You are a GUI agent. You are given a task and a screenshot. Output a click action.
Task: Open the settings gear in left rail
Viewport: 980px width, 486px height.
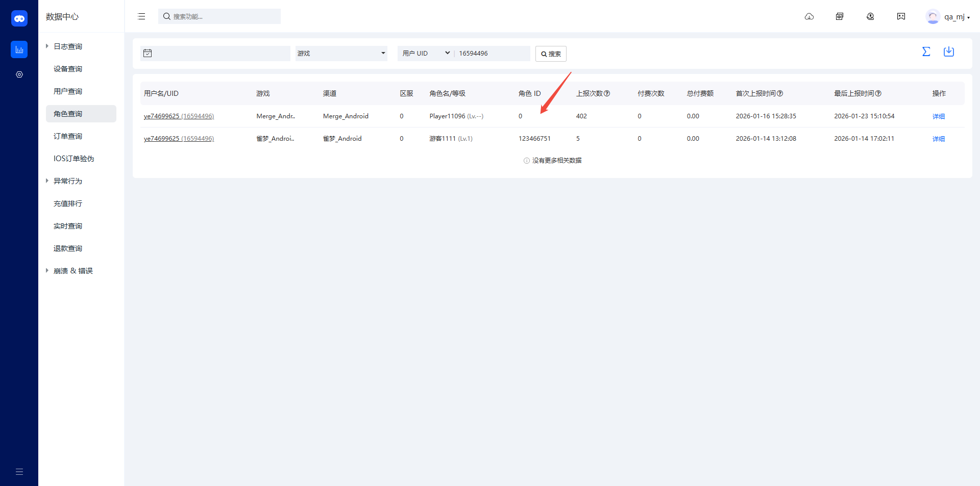pyautogui.click(x=19, y=74)
